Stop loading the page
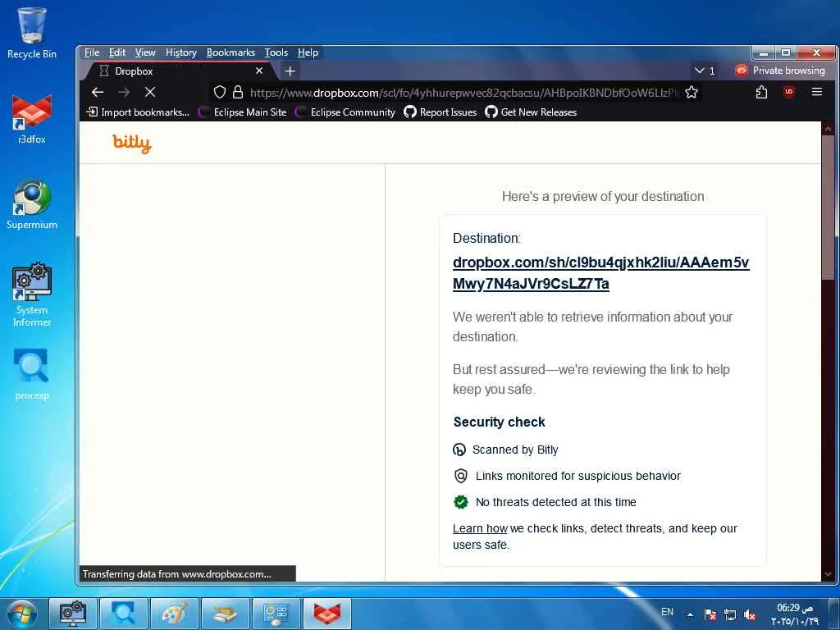This screenshot has height=630, width=840. [x=150, y=92]
